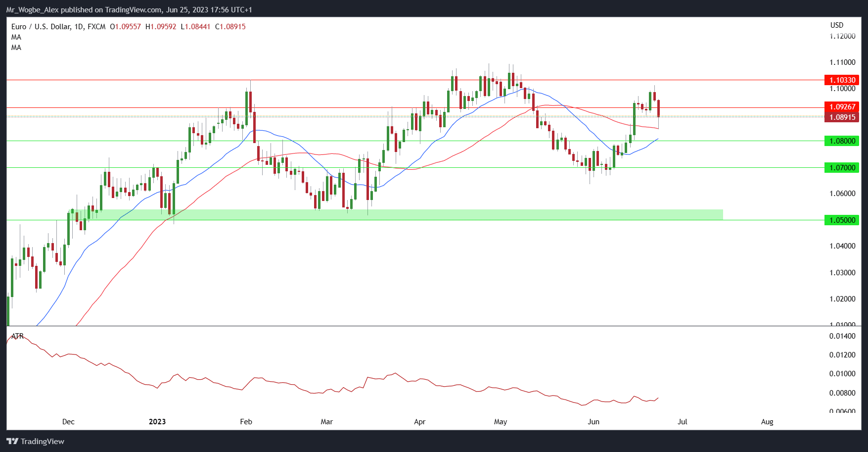
Task: Click the 1.06000 price axis value
Action: (842, 194)
